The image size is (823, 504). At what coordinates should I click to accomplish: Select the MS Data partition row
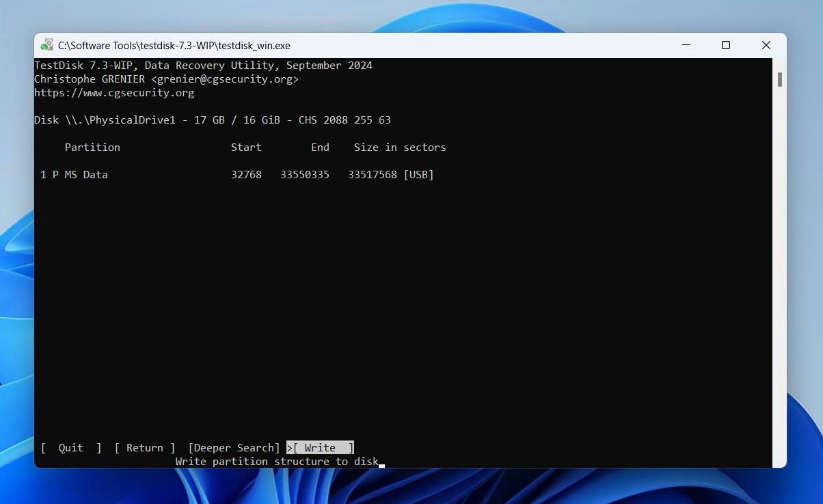[237, 175]
